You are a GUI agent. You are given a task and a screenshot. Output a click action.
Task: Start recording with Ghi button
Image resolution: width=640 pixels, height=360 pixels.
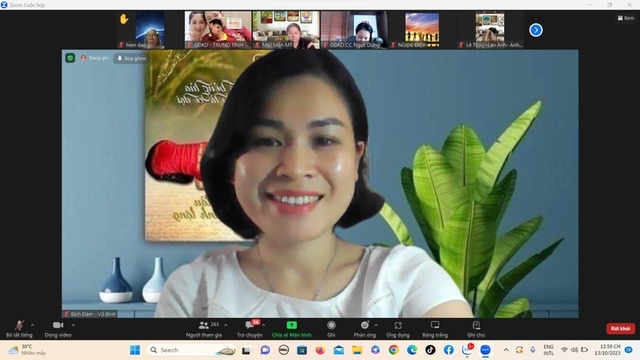pyautogui.click(x=331, y=329)
